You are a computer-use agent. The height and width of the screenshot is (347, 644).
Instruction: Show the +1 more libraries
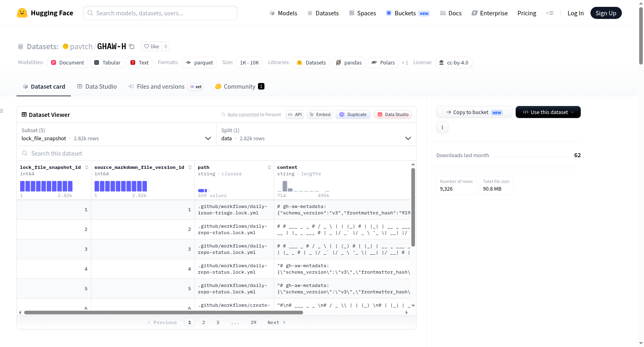click(405, 62)
